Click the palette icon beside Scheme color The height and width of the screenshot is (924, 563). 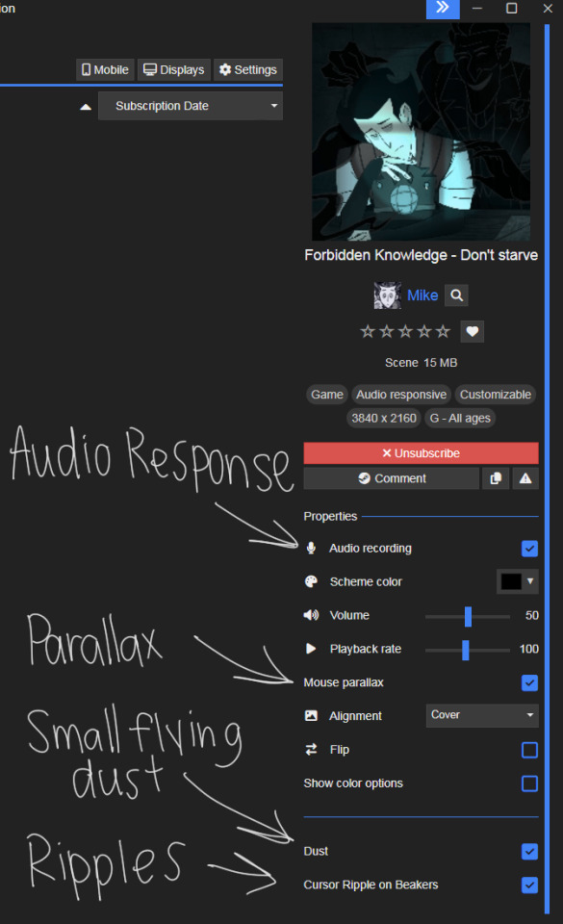311,581
